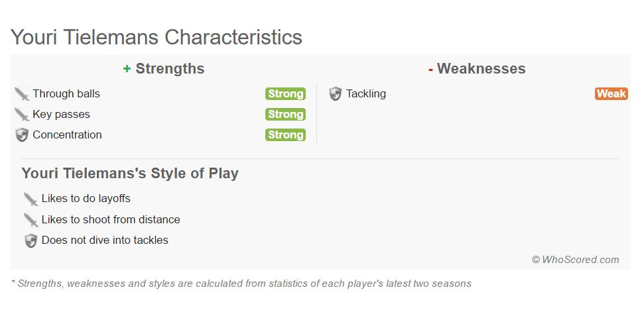Click shield icon beside Does not dive into tackles

[x=31, y=241]
